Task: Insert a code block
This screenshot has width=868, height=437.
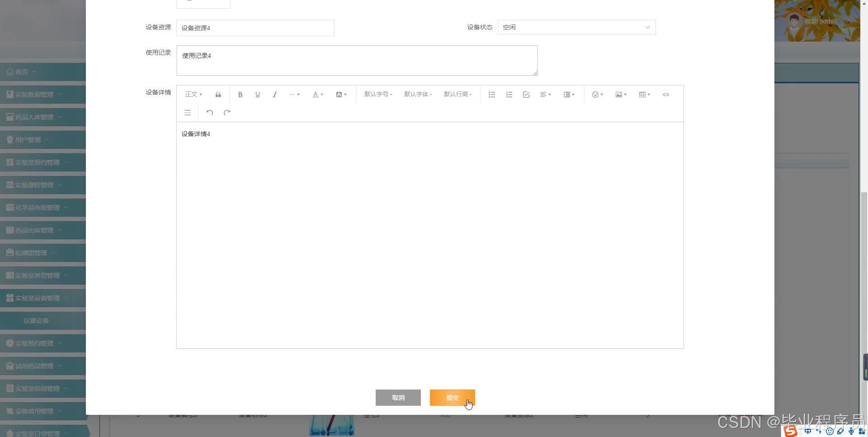Action: tap(666, 95)
